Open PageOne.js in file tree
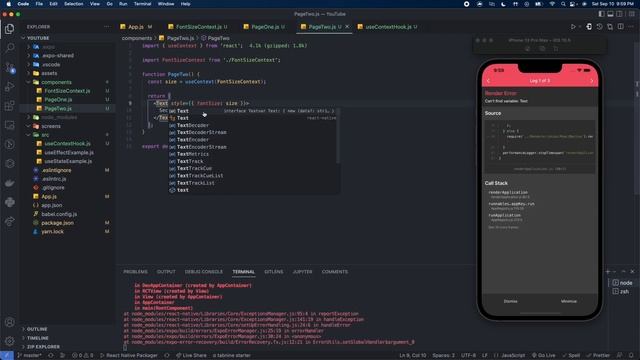This screenshot has height=360, width=640. (58, 100)
